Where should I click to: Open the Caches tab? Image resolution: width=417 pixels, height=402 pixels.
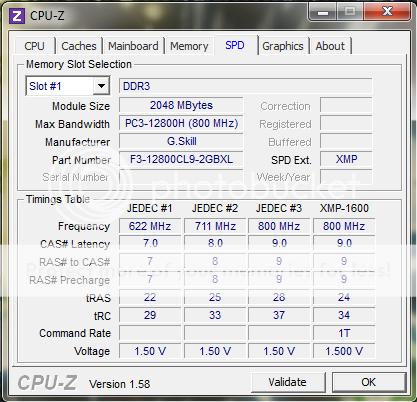[79, 46]
